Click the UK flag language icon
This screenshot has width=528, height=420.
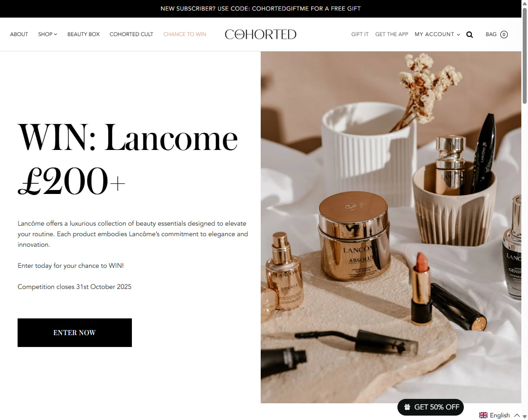[483, 415]
